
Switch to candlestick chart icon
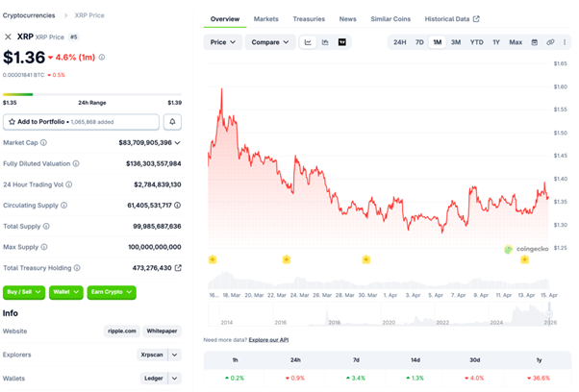[x=325, y=42]
